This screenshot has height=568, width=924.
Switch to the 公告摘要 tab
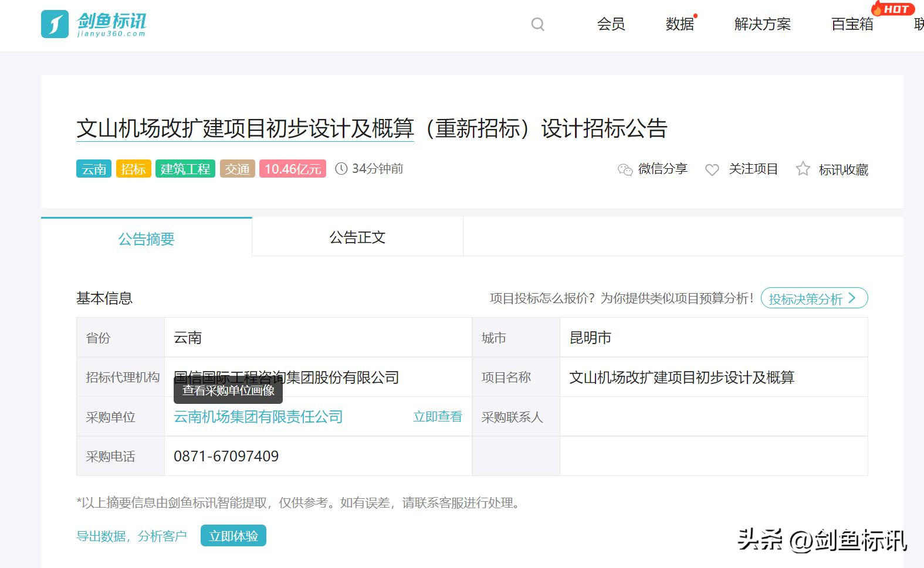pos(147,237)
